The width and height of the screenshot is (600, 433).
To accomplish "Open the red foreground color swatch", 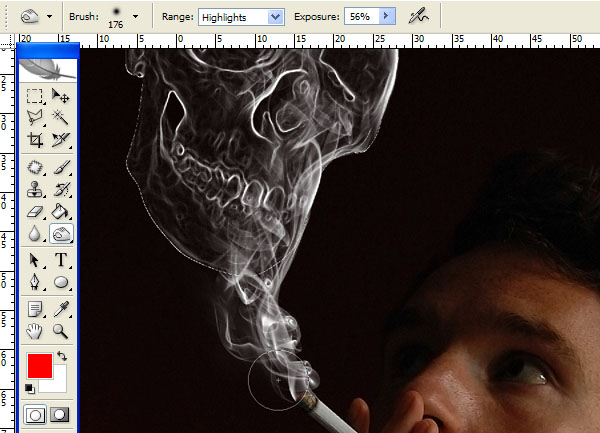I will [x=40, y=366].
